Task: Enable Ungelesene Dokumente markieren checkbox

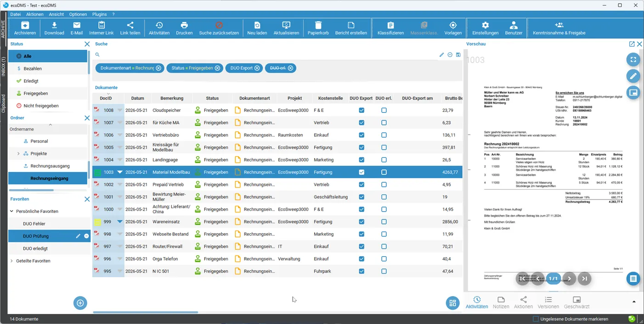Action: click(x=536, y=319)
